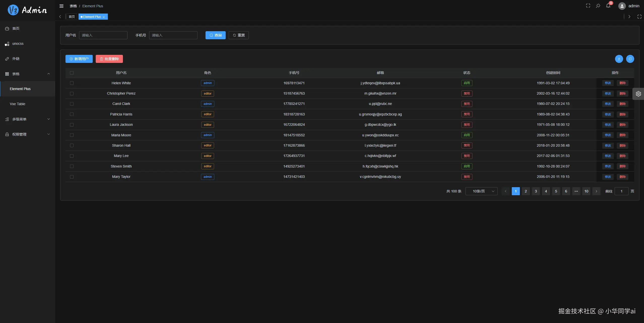Image resolution: width=644 pixels, height=323 pixels.
Task: Focus the 用户名 search input
Action: 103,35
